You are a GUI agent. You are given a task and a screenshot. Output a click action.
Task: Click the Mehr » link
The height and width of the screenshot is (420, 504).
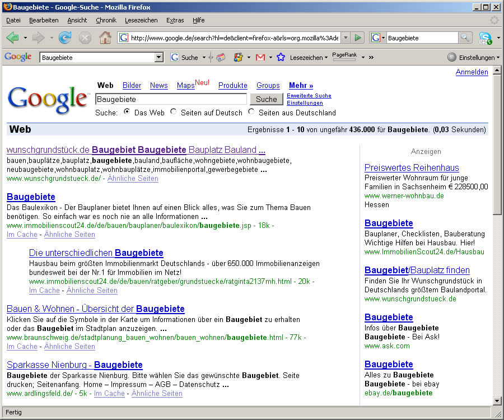point(301,86)
